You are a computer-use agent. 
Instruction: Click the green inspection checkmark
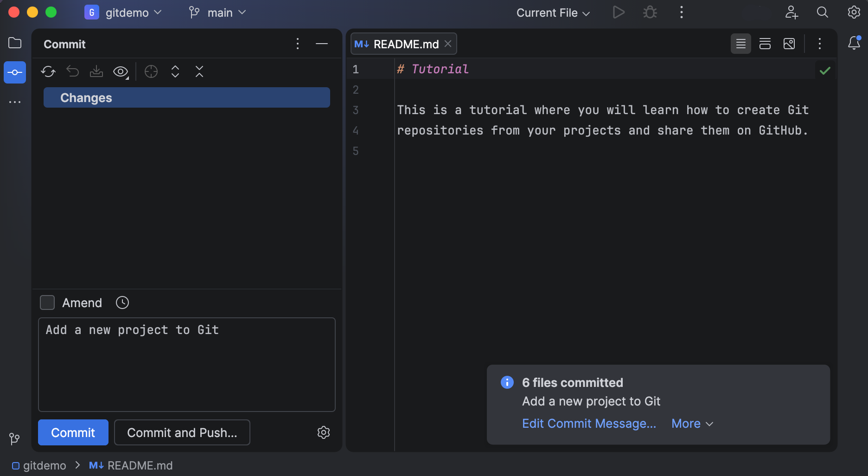click(x=825, y=71)
